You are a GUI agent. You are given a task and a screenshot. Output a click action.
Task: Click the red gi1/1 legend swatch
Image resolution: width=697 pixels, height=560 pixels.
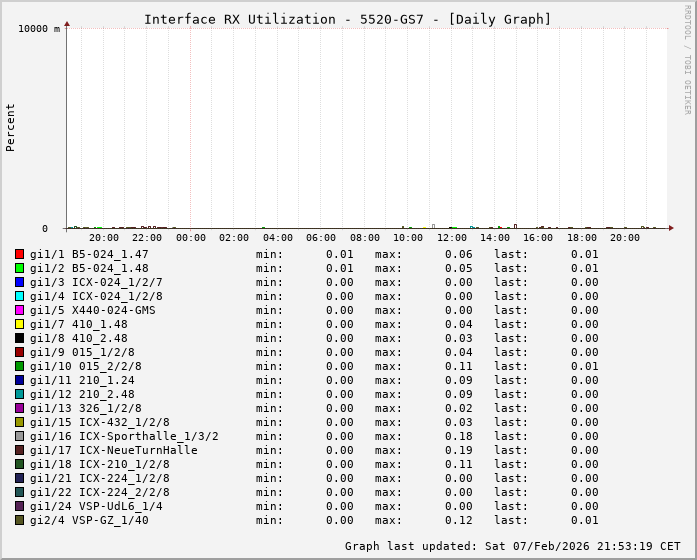[19, 254]
